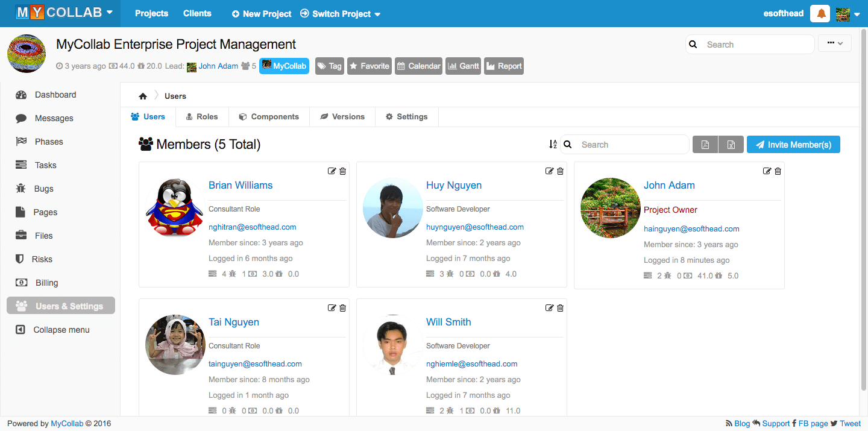This screenshot has width=868, height=431.
Task: Email huynguyen@esofthead.com
Action: coord(475,227)
